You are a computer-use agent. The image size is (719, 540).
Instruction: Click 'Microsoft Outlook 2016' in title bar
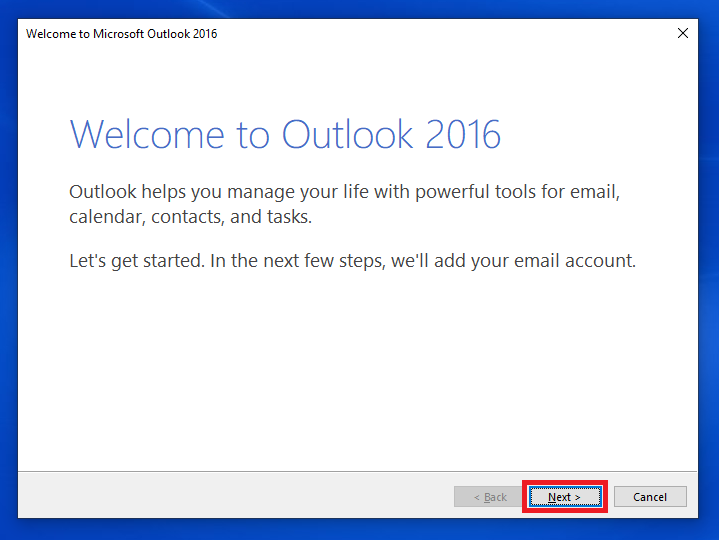point(154,34)
